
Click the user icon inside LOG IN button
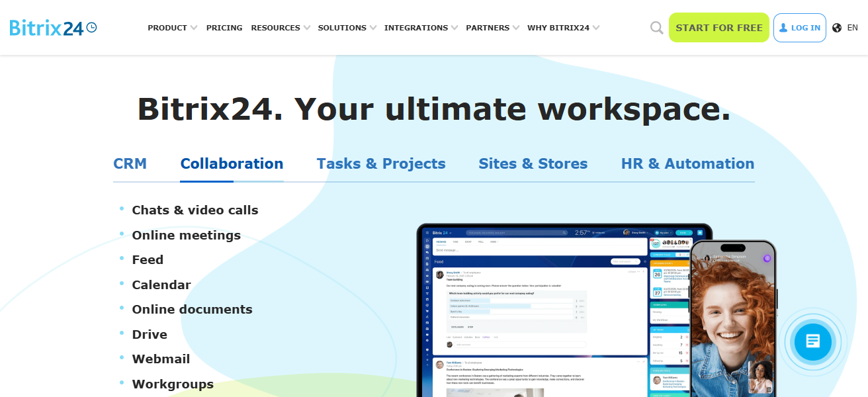[x=782, y=27]
